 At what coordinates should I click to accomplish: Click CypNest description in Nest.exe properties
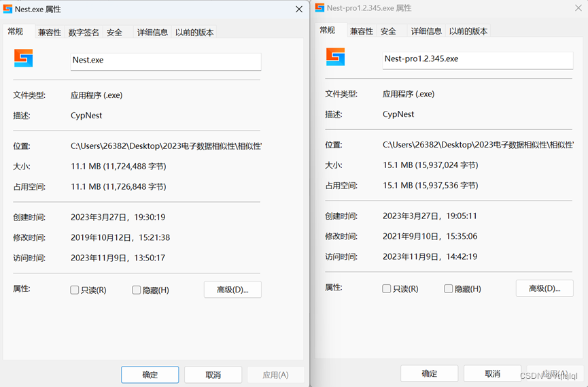(86, 116)
